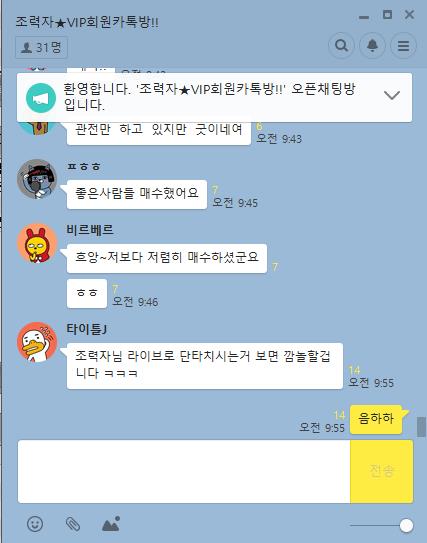The height and width of the screenshot is (543, 427).
Task: Click the yellow 전송 send button
Action: (x=382, y=471)
